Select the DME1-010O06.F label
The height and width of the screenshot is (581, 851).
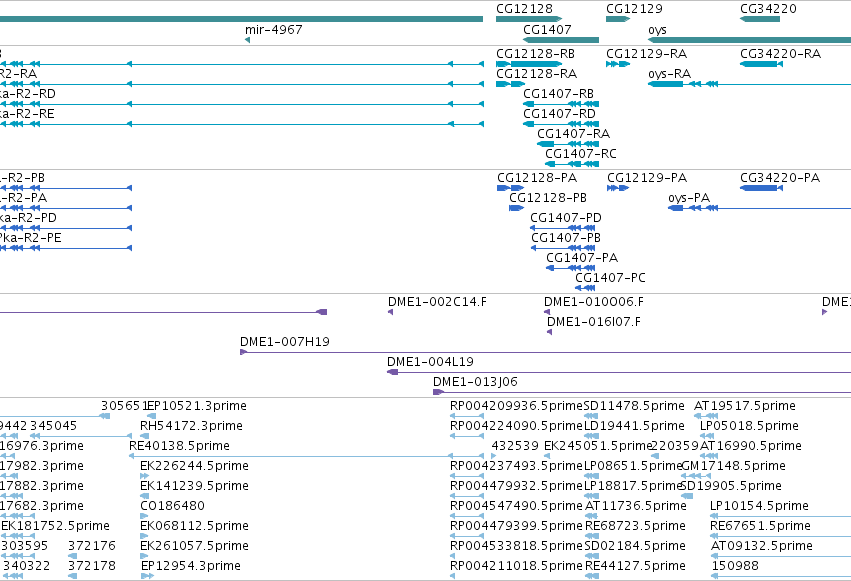pos(594,302)
